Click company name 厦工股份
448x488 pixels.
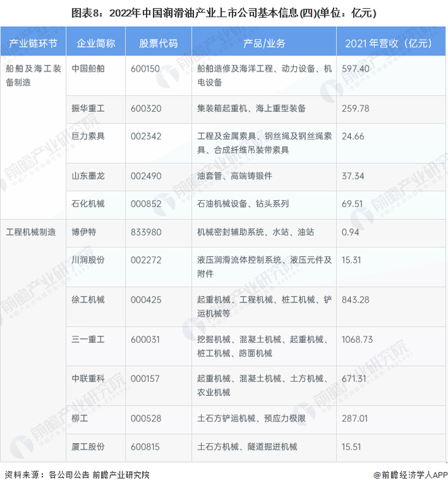click(88, 446)
